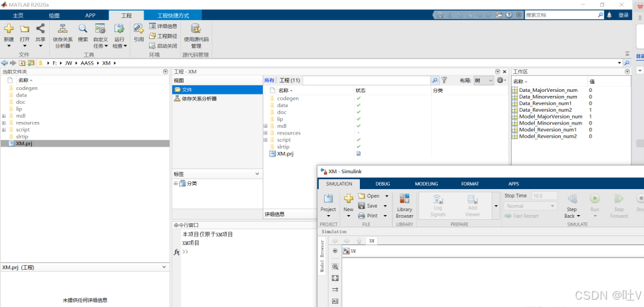This screenshot has width=644, height=307.
Task: Click Model_MajorVersion_num workspace variable
Action: [x=550, y=117]
